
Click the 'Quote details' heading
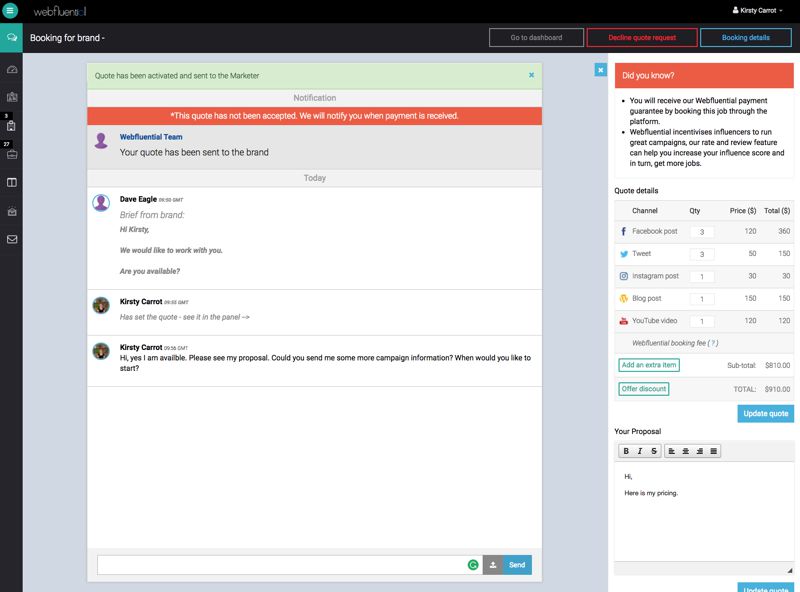pos(636,190)
